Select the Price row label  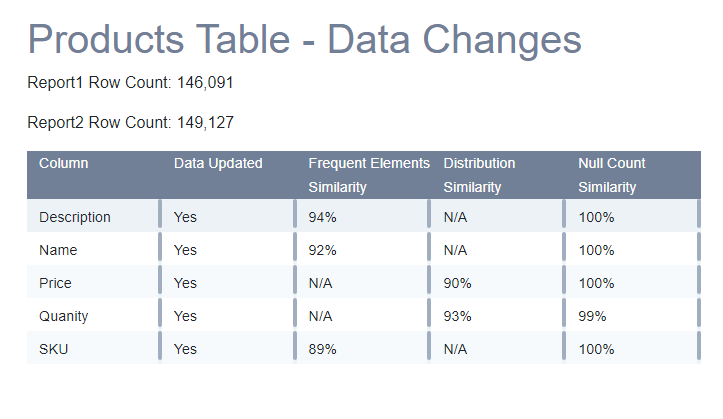point(56,283)
